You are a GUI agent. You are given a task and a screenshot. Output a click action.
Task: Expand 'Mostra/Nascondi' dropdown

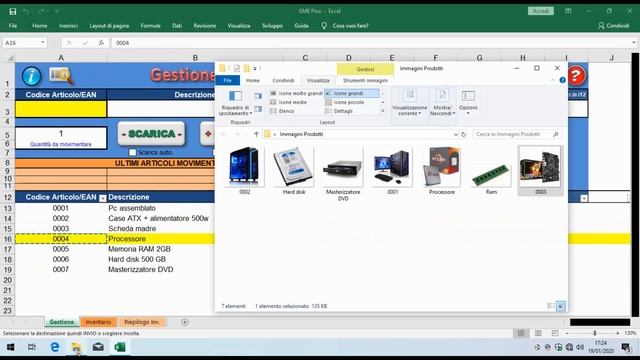click(x=442, y=103)
